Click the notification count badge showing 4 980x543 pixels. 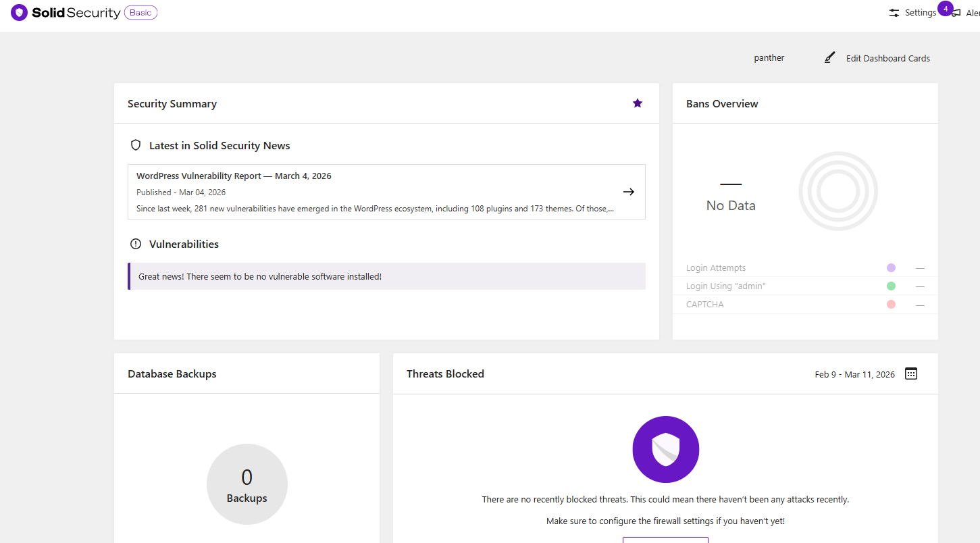tap(945, 9)
